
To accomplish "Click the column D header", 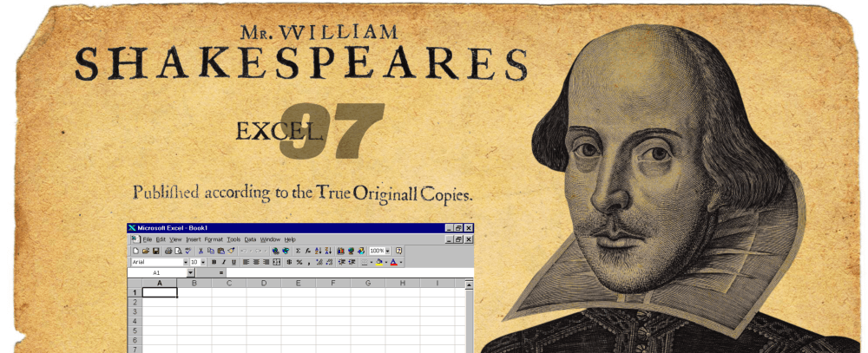I will pyautogui.click(x=264, y=283).
